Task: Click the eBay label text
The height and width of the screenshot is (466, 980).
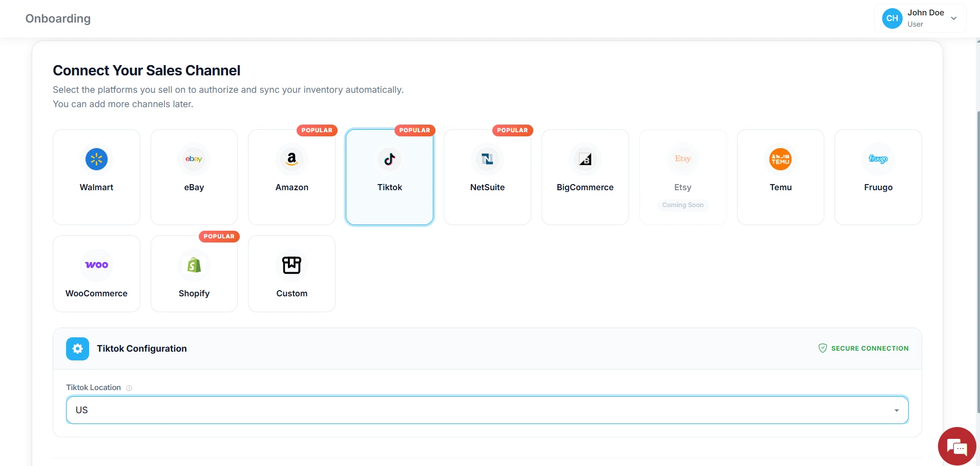Action: [x=194, y=187]
